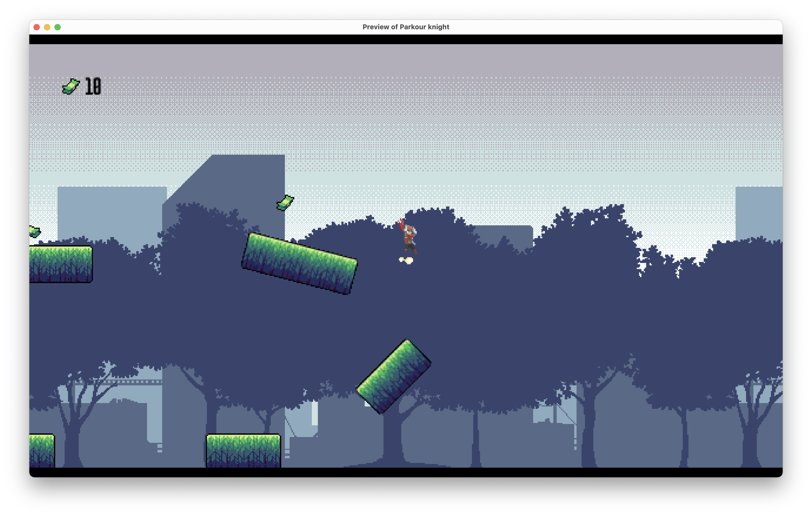812x516 pixels.
Task: Click the floating cash pickup above tilted platform
Action: (285, 203)
